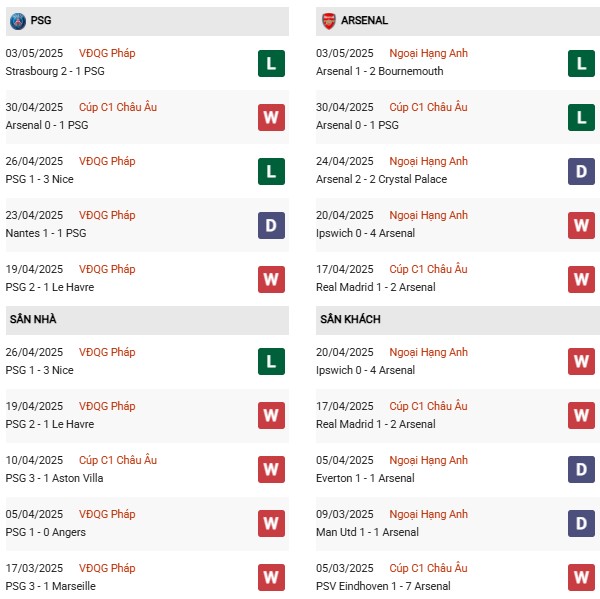
Task: Click the W badge for PSV Eindhoven 1-7 Arsenal
Action: (582, 577)
